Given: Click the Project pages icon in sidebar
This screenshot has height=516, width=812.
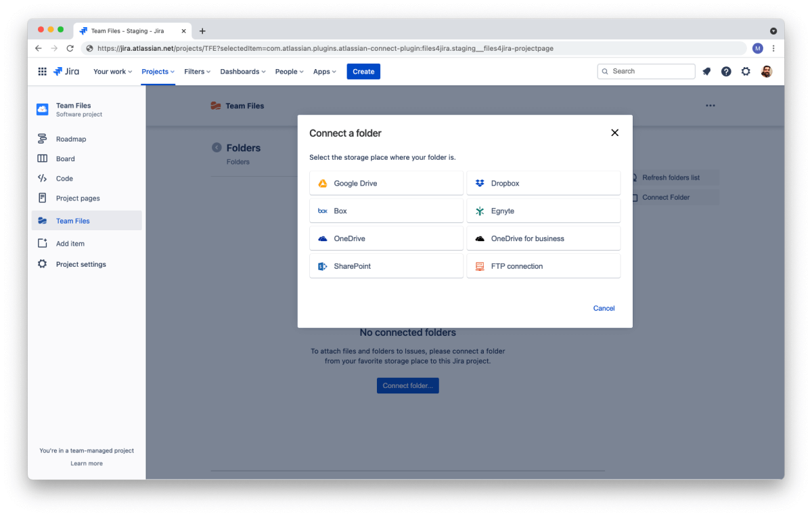Looking at the screenshot, I should (x=42, y=198).
